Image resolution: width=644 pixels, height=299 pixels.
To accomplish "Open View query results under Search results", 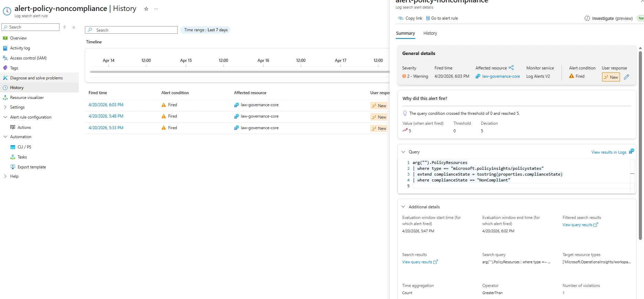I will [420, 262].
